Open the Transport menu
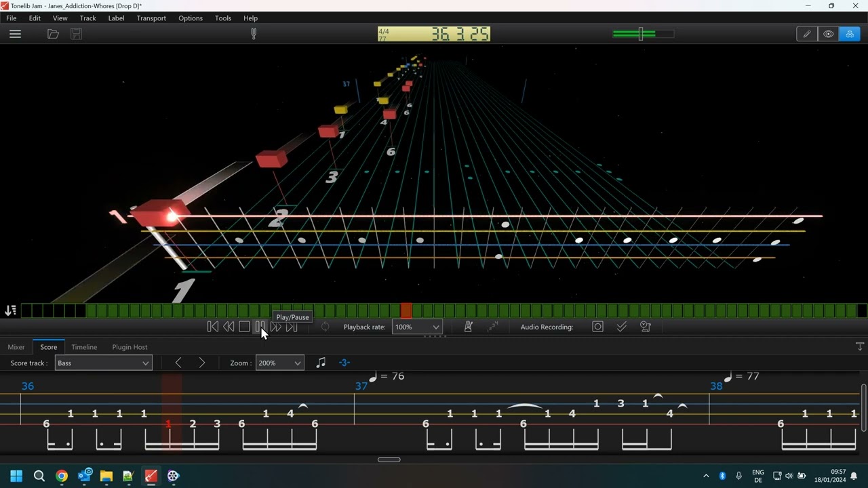The height and width of the screenshot is (488, 868). coord(151,18)
